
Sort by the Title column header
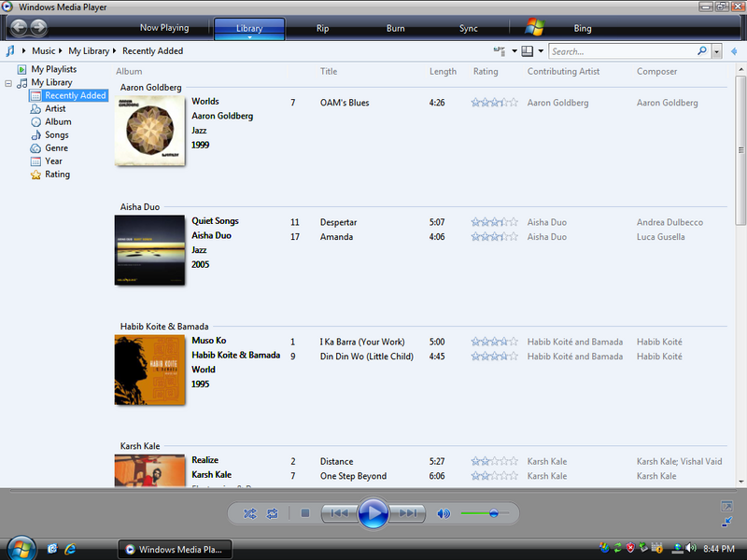point(329,72)
